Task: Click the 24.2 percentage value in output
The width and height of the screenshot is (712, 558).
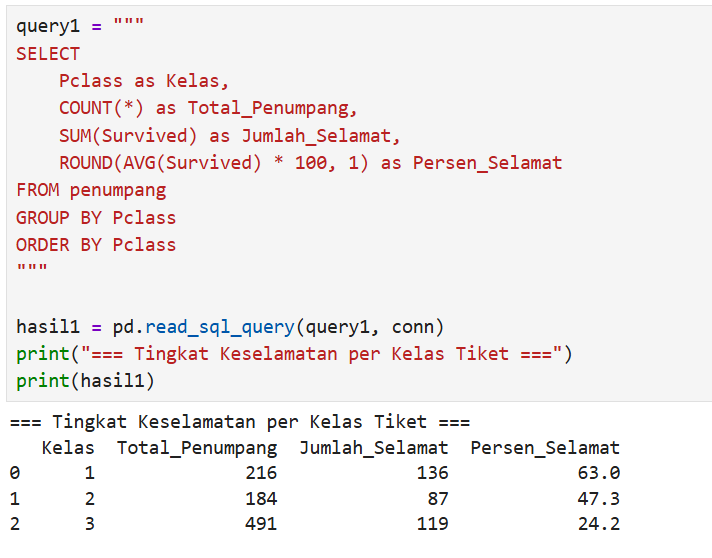Action: (598, 524)
